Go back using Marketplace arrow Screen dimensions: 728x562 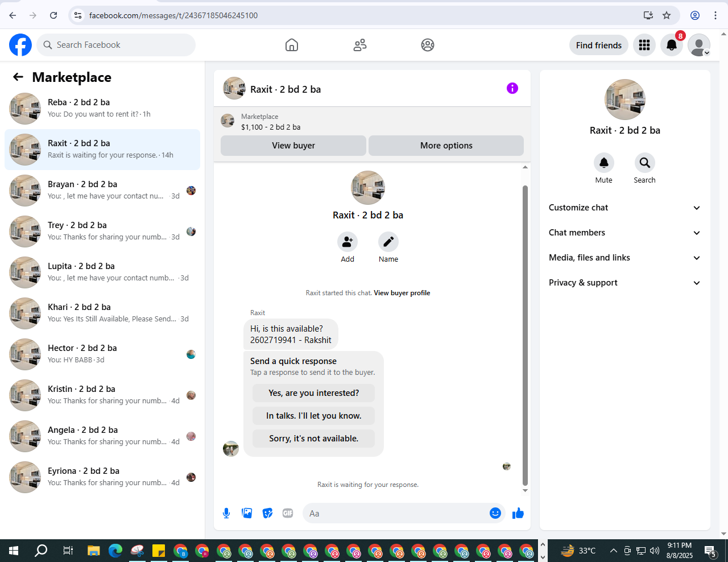[x=18, y=77]
